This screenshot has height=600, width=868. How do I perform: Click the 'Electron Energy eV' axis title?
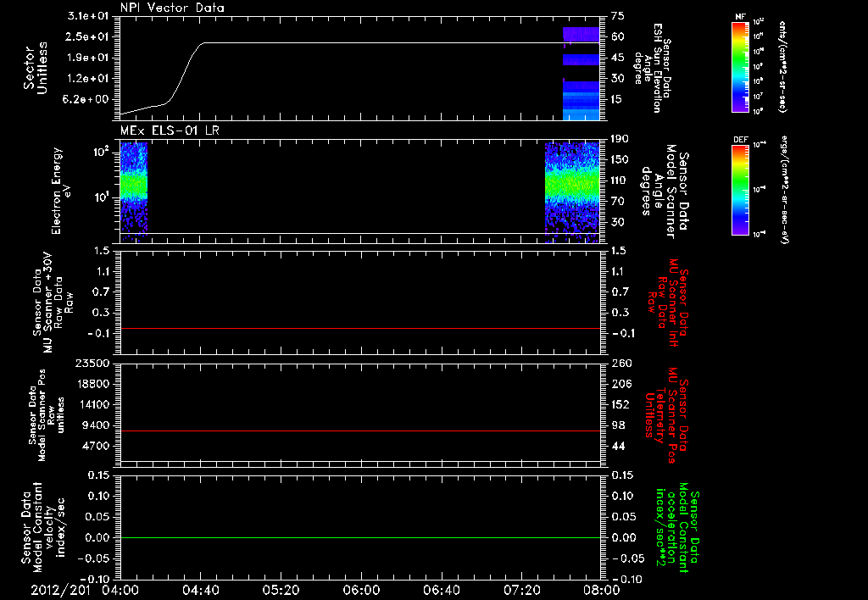[62, 191]
